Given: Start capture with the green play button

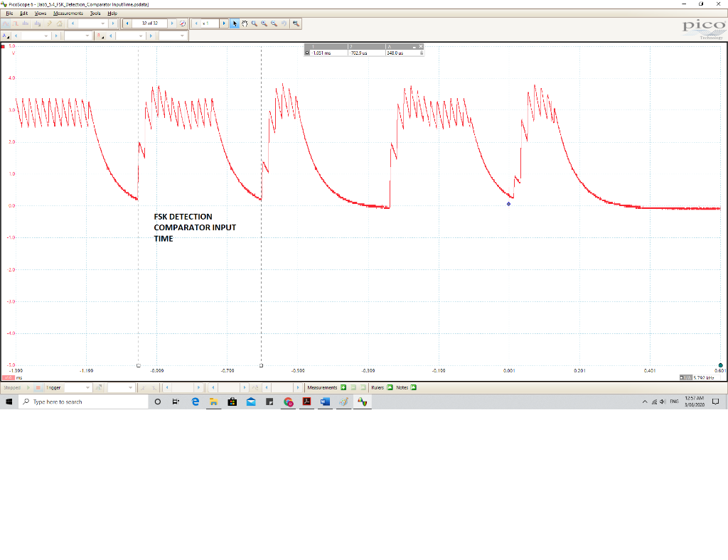Looking at the screenshot, I should click(x=28, y=387).
